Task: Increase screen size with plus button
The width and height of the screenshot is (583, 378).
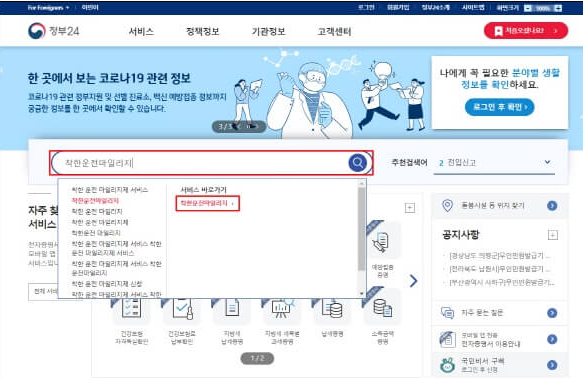Action: pos(558,8)
